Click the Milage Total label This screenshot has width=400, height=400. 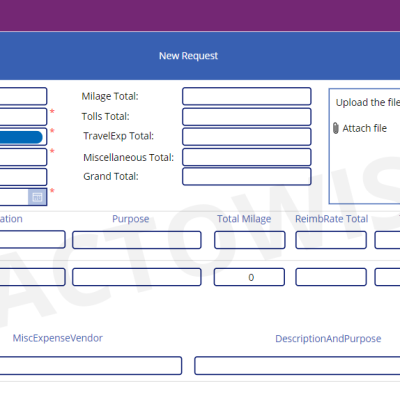(x=110, y=96)
